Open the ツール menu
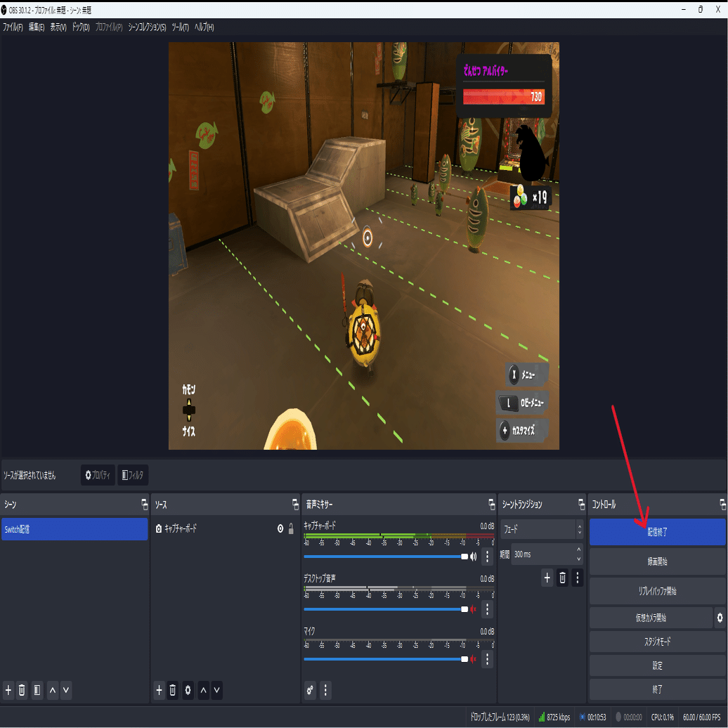 pyautogui.click(x=180, y=27)
